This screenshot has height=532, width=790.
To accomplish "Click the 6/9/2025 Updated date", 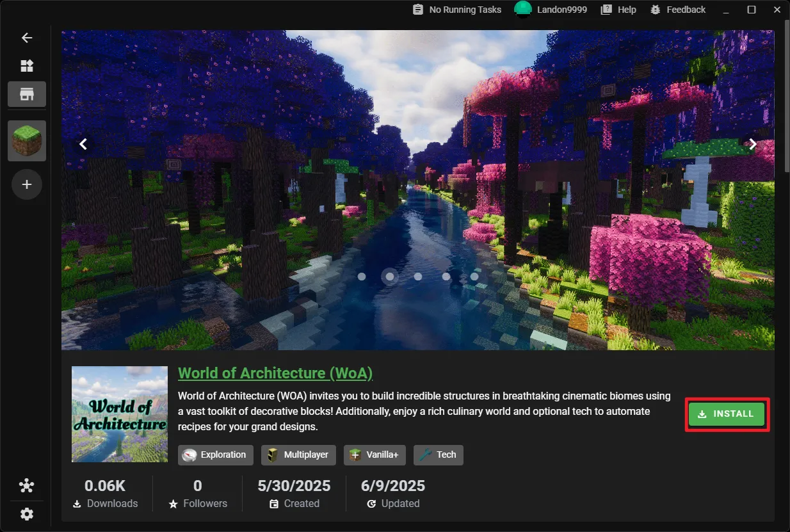I will [x=394, y=494].
